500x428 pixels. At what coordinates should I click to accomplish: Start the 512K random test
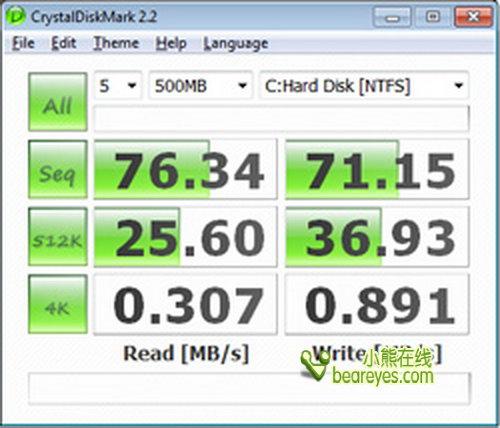point(58,237)
